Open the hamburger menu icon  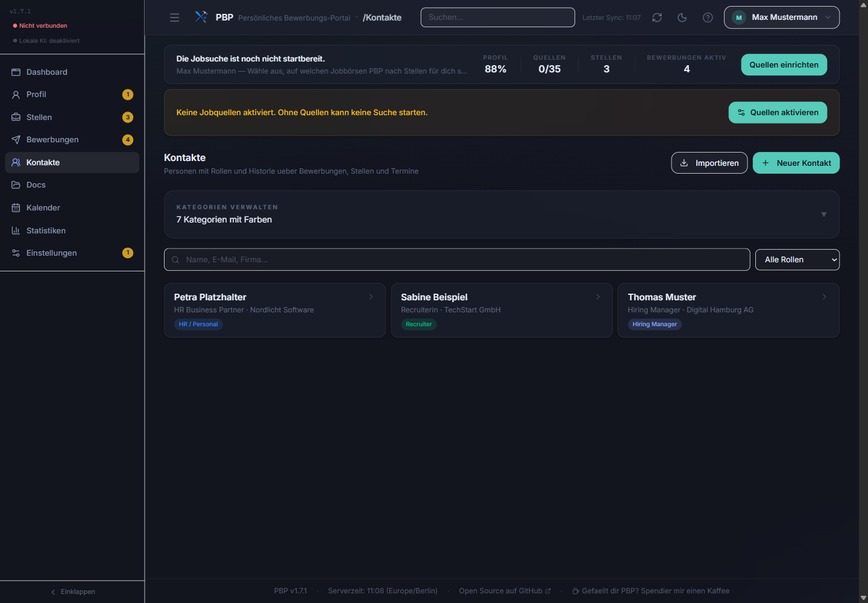pos(174,17)
